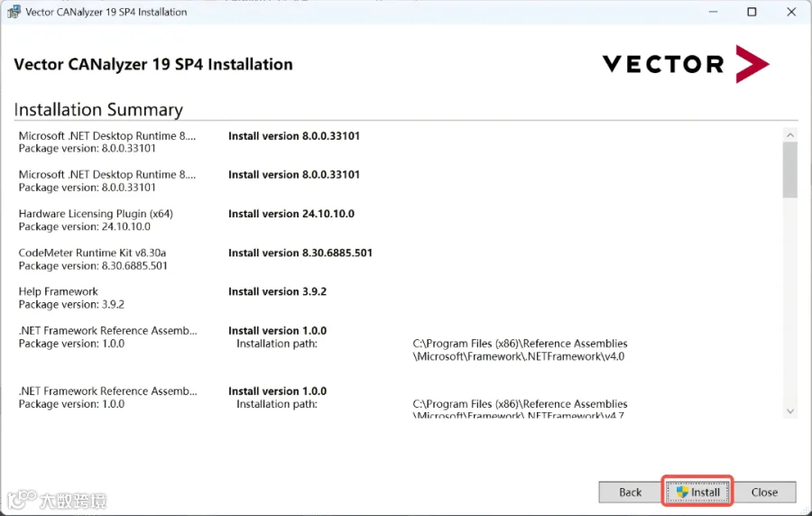Screen dimensions: 812x516
Task: Click 'Install version 8.30.6885.501' text
Action: point(300,253)
